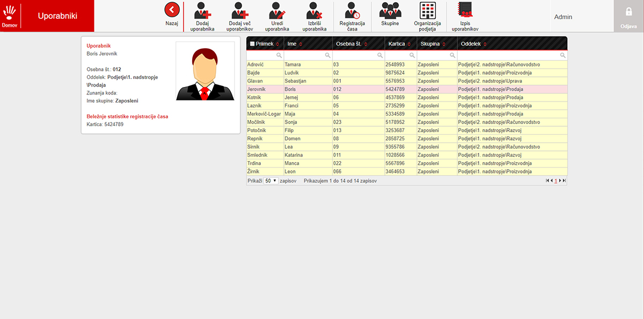Click the Osebna št. filter field
This screenshot has height=319, width=644.
(358, 55)
